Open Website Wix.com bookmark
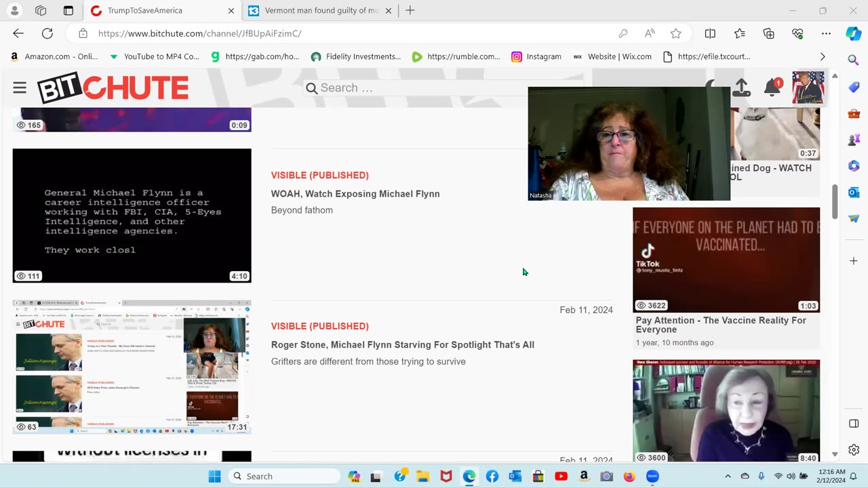The height and width of the screenshot is (488, 868). coord(612,56)
